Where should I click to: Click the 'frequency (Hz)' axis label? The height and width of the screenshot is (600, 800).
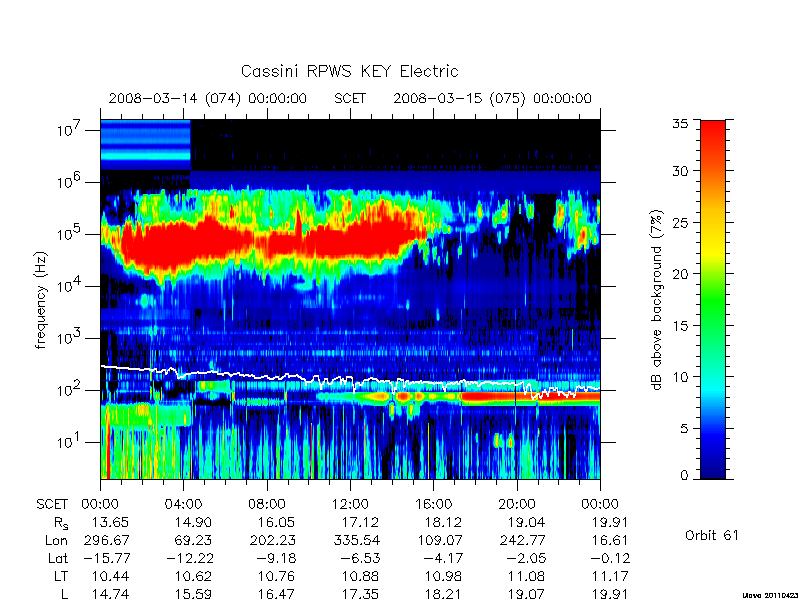click(41, 300)
